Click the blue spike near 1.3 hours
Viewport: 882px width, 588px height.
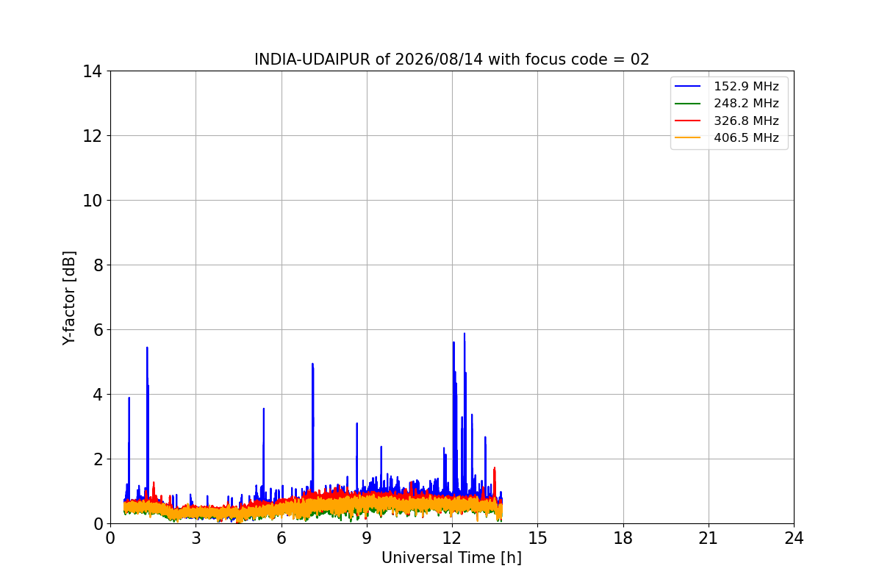[147, 350]
